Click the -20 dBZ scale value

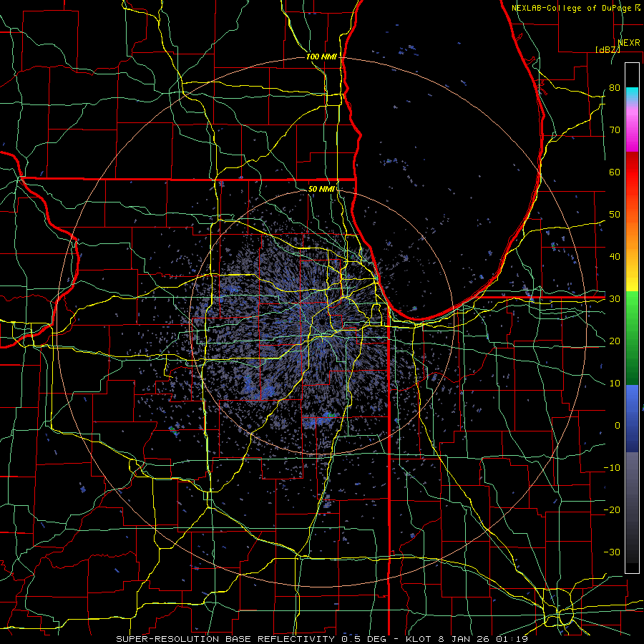[612, 509]
